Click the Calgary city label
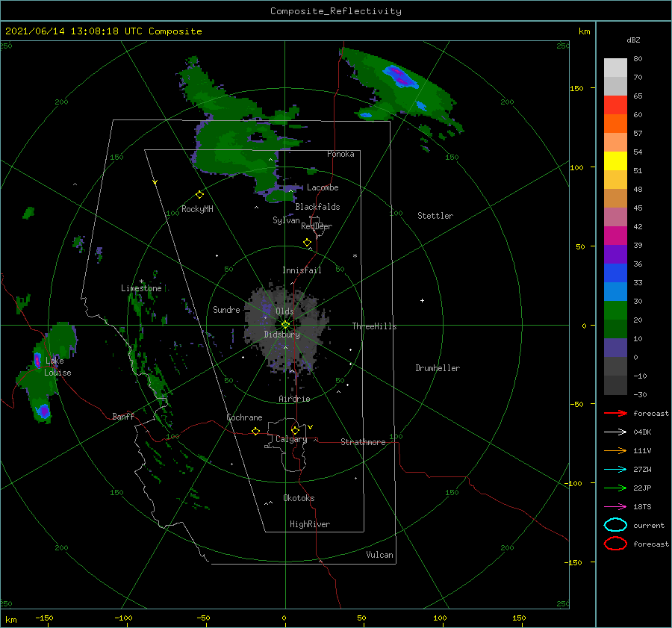 291,439
